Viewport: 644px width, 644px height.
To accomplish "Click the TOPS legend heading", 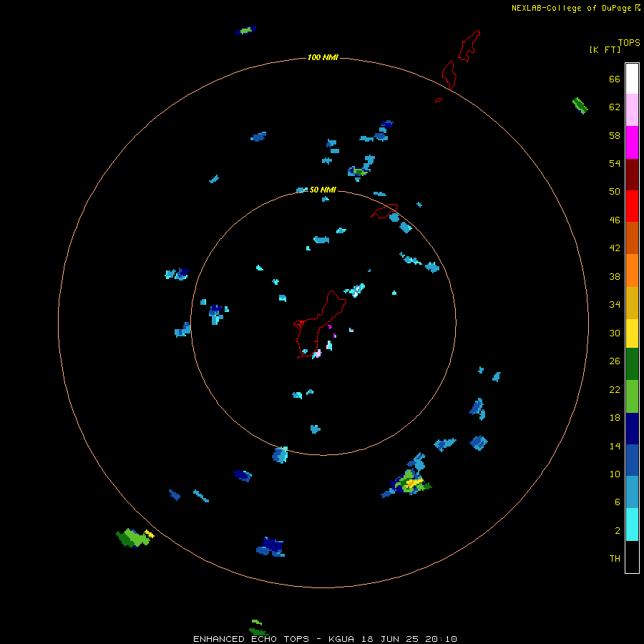I will 629,43.
